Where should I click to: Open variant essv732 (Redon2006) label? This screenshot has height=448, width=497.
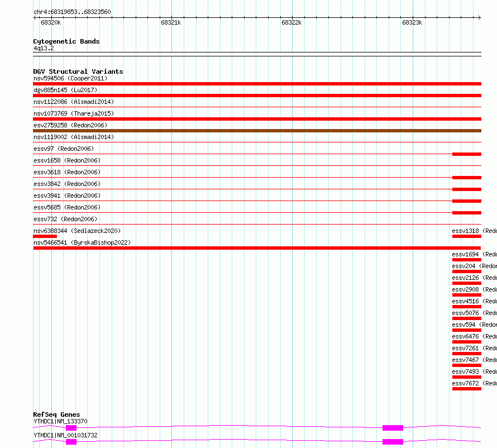pyautogui.click(x=65, y=219)
